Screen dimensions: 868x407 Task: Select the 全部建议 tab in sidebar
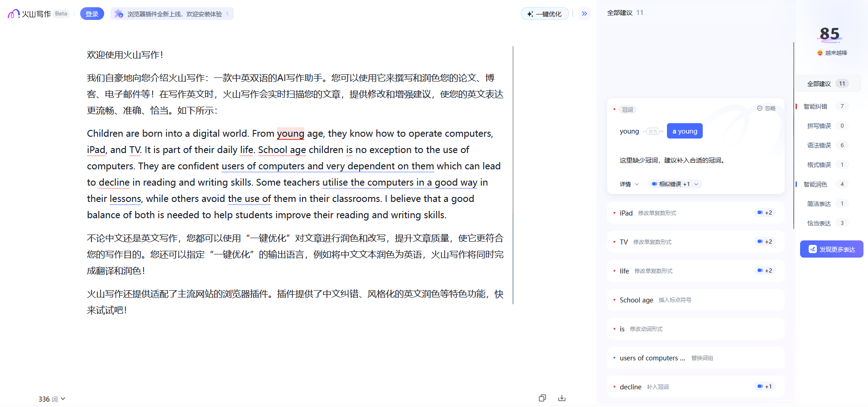click(x=829, y=84)
